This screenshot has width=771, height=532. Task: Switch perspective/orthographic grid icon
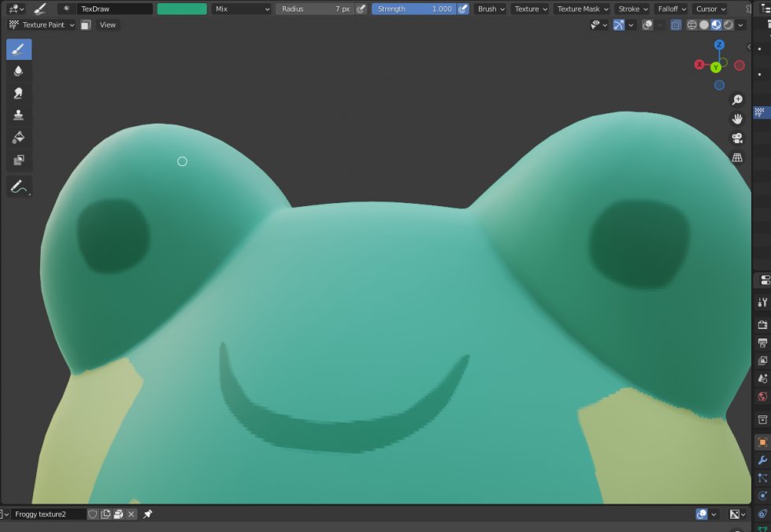coord(737,157)
